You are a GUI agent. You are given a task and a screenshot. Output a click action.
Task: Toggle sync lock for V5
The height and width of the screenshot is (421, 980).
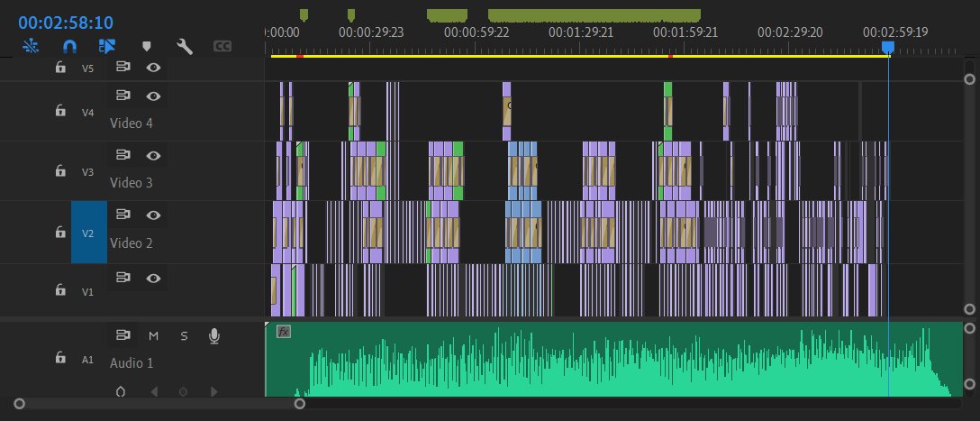point(123,67)
